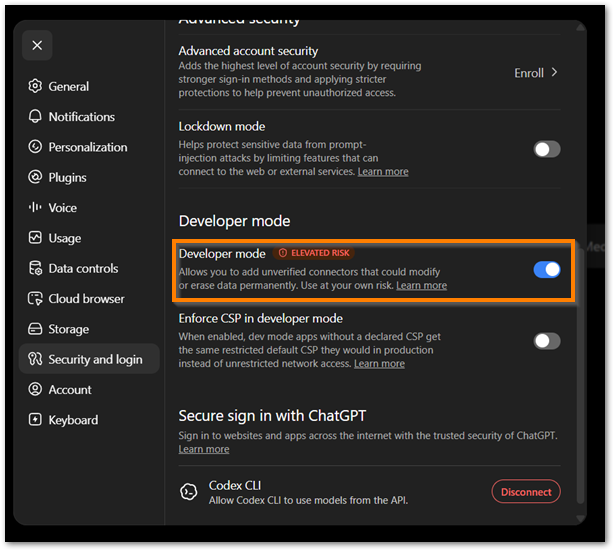614x551 pixels.
Task: Click the Security and login keys icon
Action: (x=35, y=359)
